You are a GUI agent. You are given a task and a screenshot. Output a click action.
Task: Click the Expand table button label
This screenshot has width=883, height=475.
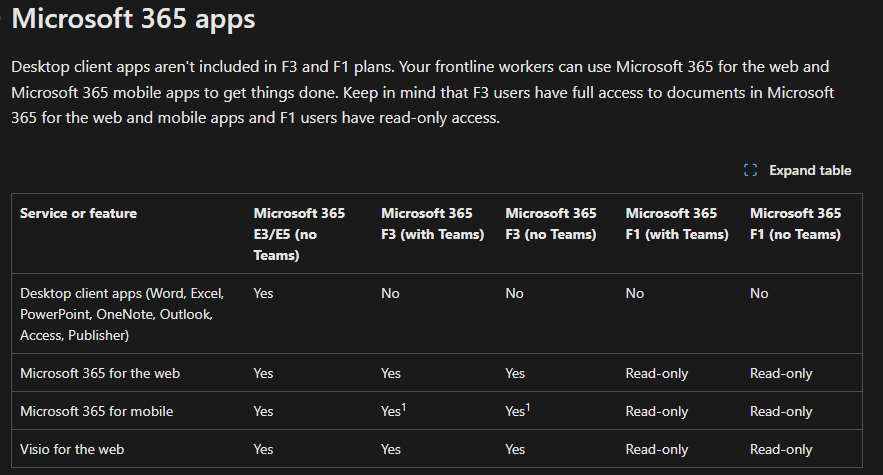pyautogui.click(x=810, y=170)
